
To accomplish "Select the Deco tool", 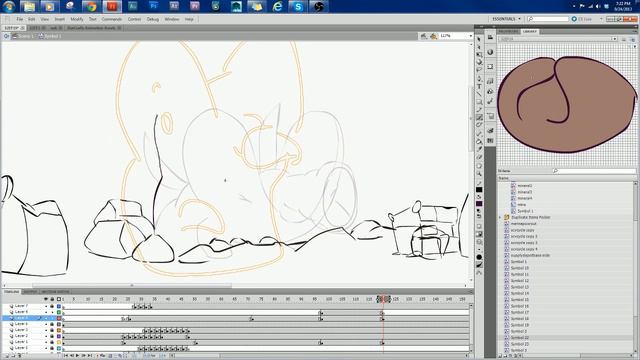I will coord(479,125).
